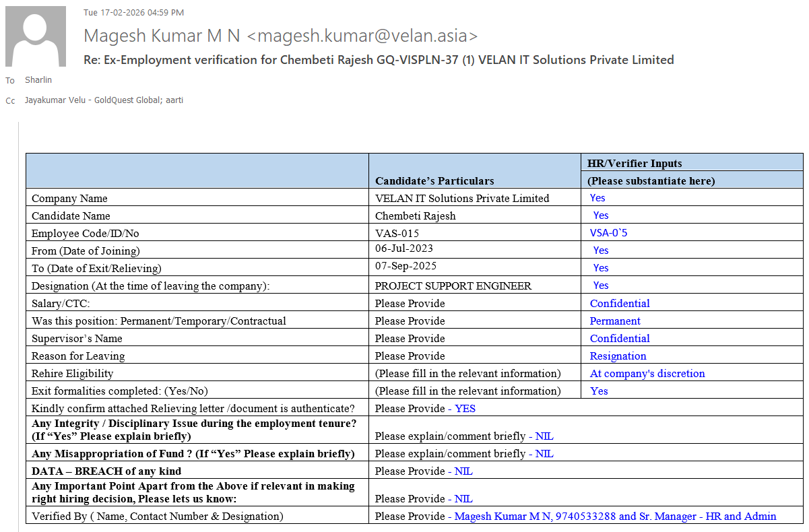Click the 'From (Date of Joining)' label
809x532 pixels.
(x=86, y=251)
